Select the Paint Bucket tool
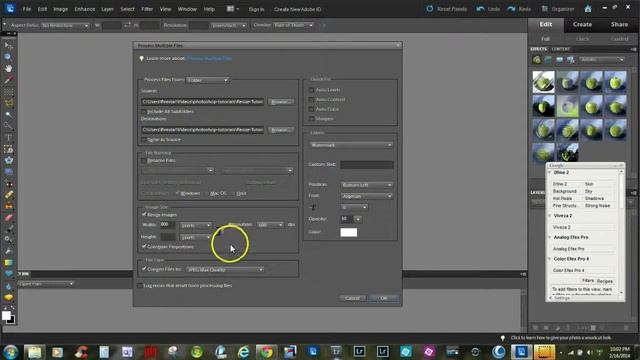This screenshot has width=640, height=360. pos(8,251)
